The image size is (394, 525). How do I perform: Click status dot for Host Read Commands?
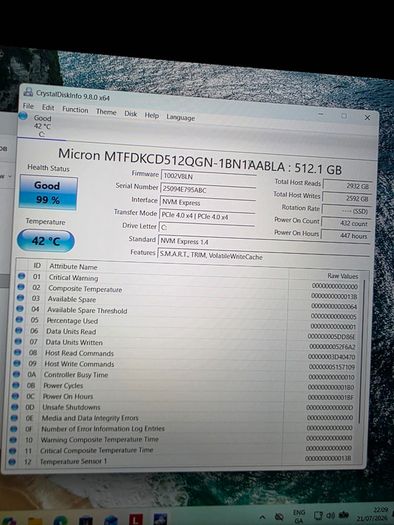pyautogui.click(x=18, y=352)
